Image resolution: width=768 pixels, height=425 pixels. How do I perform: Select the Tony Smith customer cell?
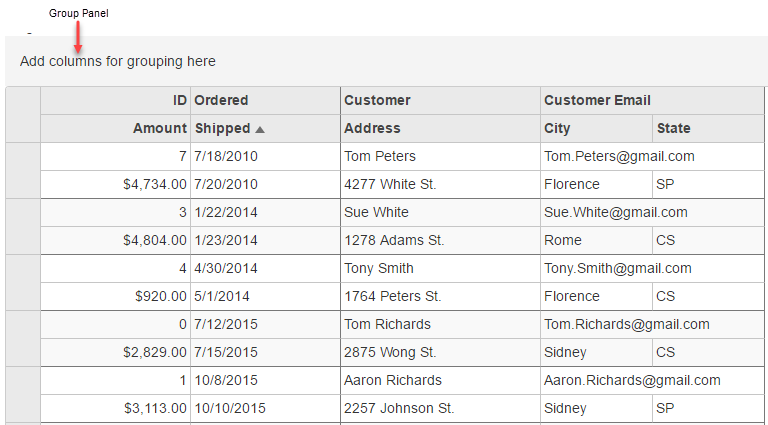[379, 268]
